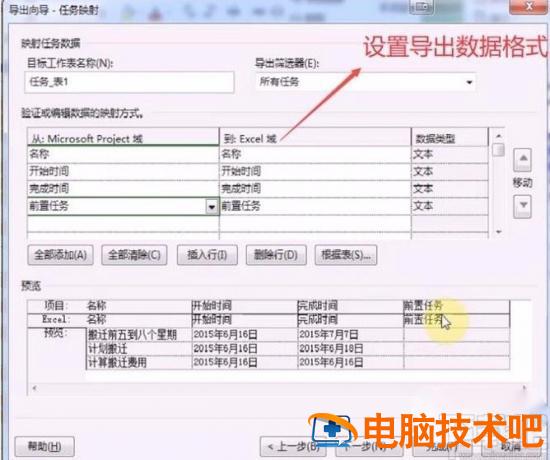Click empty Project field cell below 前置任务
This screenshot has height=460, width=550.
pos(123,223)
